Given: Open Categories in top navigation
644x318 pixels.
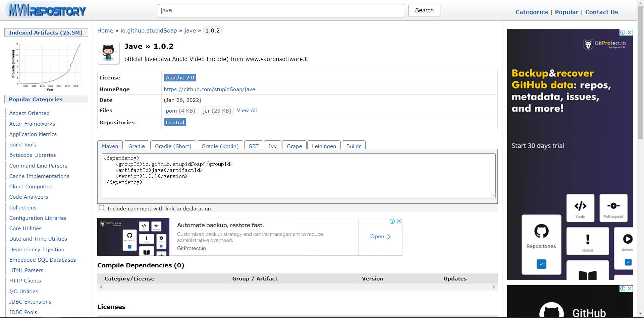Looking at the screenshot, I should click(x=532, y=12).
